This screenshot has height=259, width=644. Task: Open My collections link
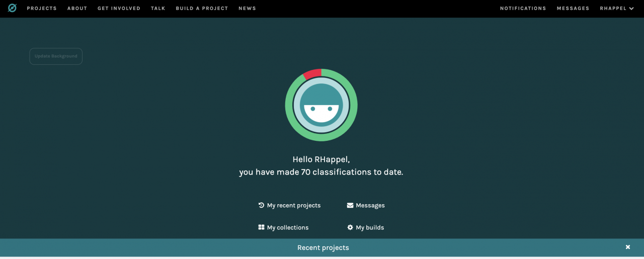(x=283, y=227)
